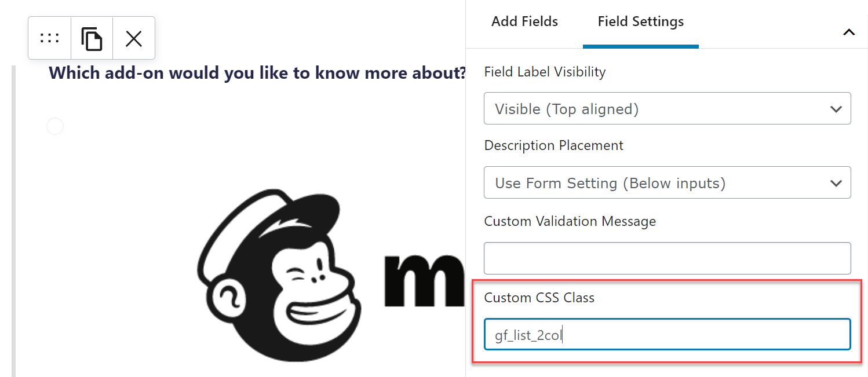
Task: Delete the field using the X icon
Action: (x=134, y=38)
